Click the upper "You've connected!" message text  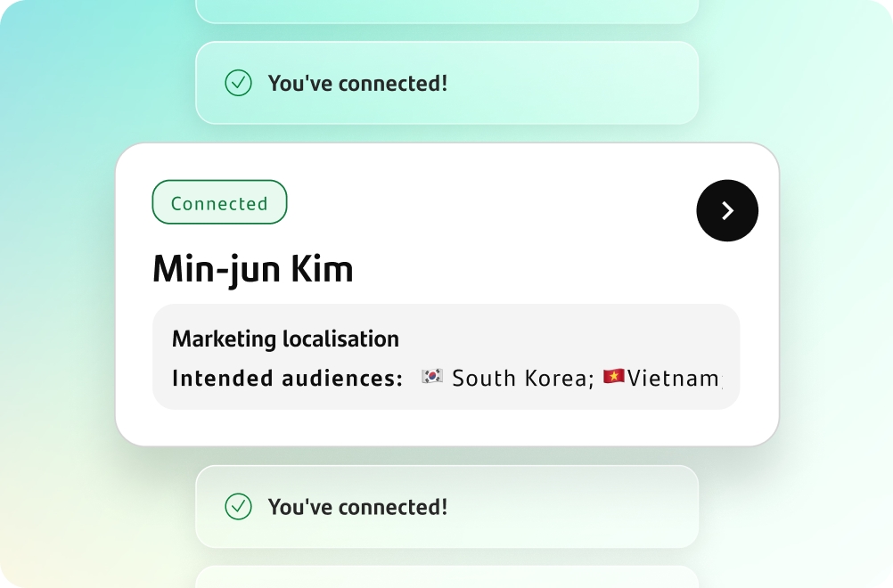(x=357, y=84)
